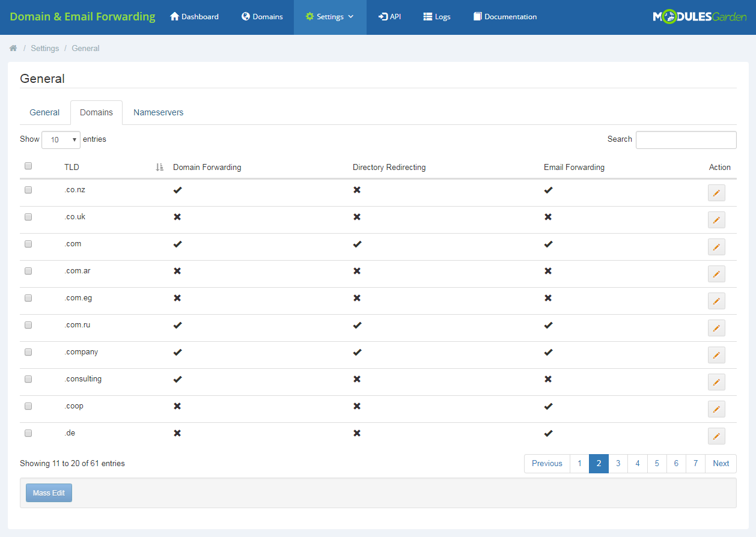Check the checkbox for the .com row

[x=28, y=244]
